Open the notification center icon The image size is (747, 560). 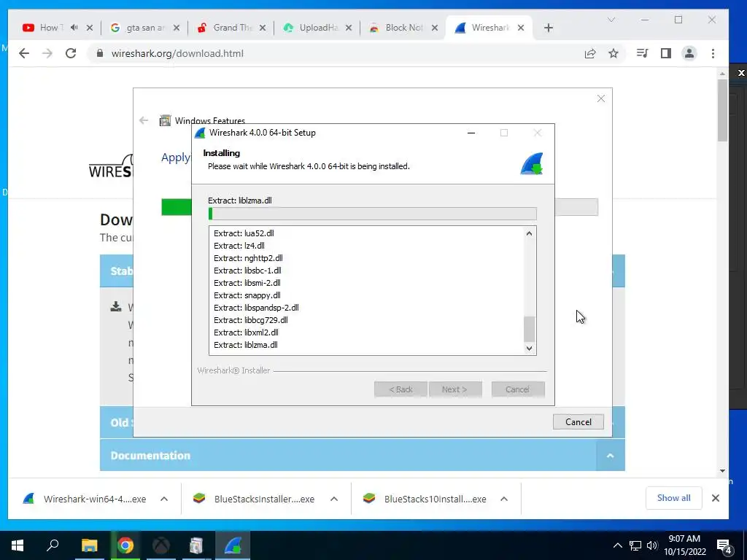point(724,547)
